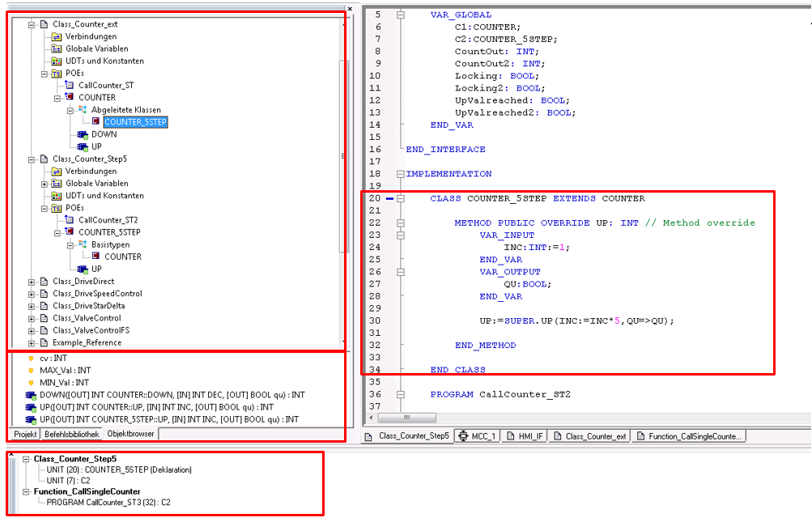Expand the Class_DriveDirect tree node

click(x=32, y=282)
